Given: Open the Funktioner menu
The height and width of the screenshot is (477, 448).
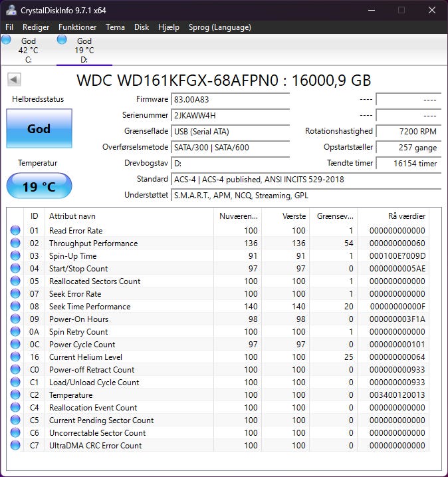Looking at the screenshot, I should [x=77, y=27].
